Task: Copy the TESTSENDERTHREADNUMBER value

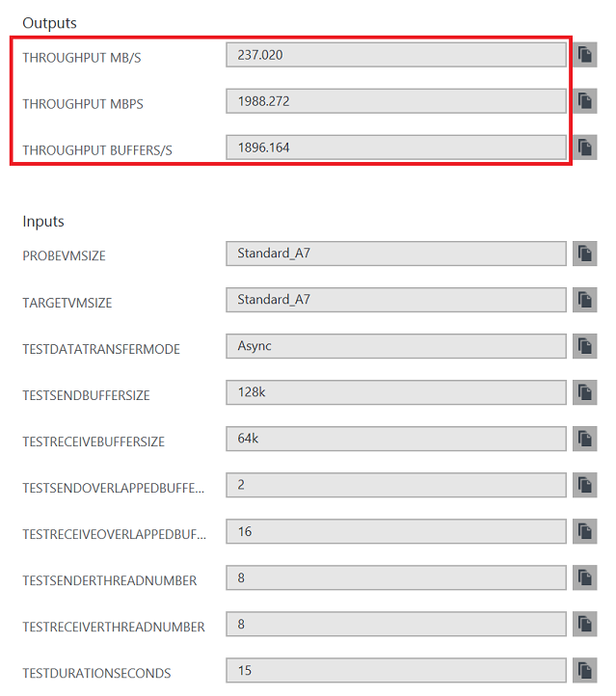Action: pos(584,577)
